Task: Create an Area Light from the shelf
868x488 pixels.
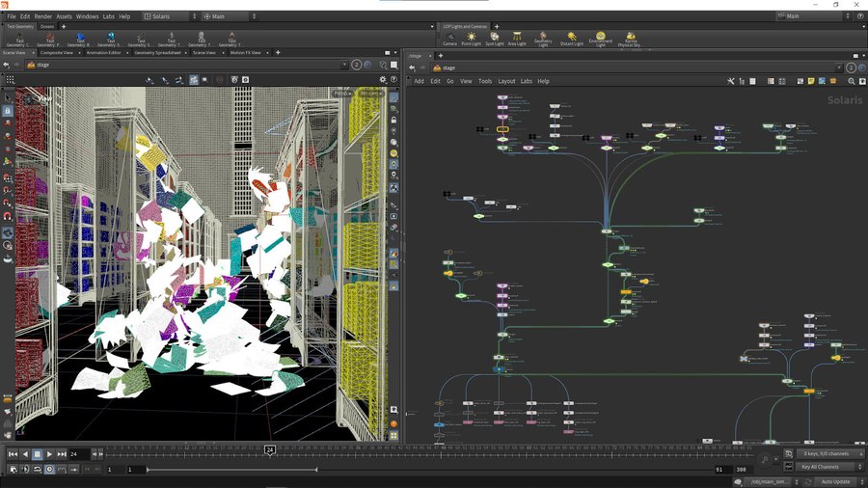Action: [x=517, y=39]
